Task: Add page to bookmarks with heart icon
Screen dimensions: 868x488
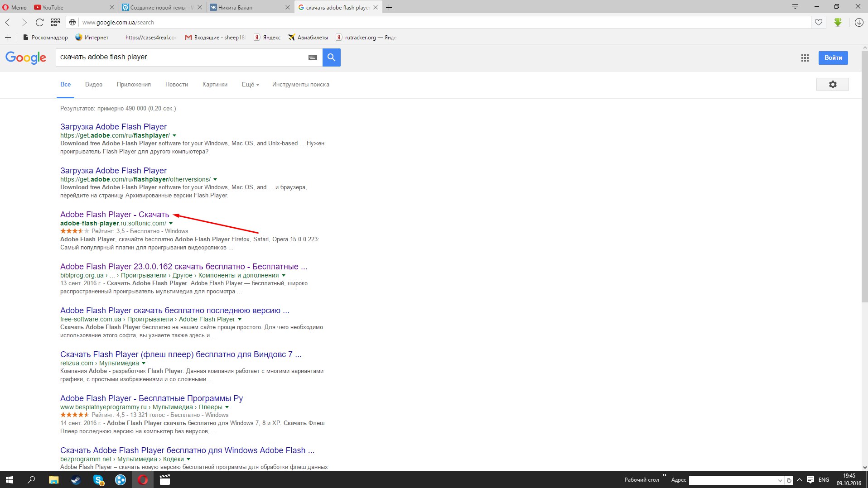Action: (818, 22)
